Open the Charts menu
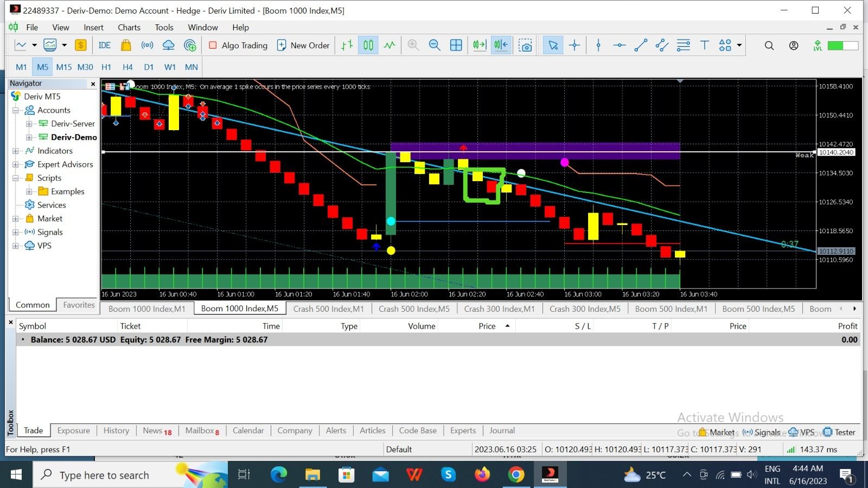 pos(129,27)
